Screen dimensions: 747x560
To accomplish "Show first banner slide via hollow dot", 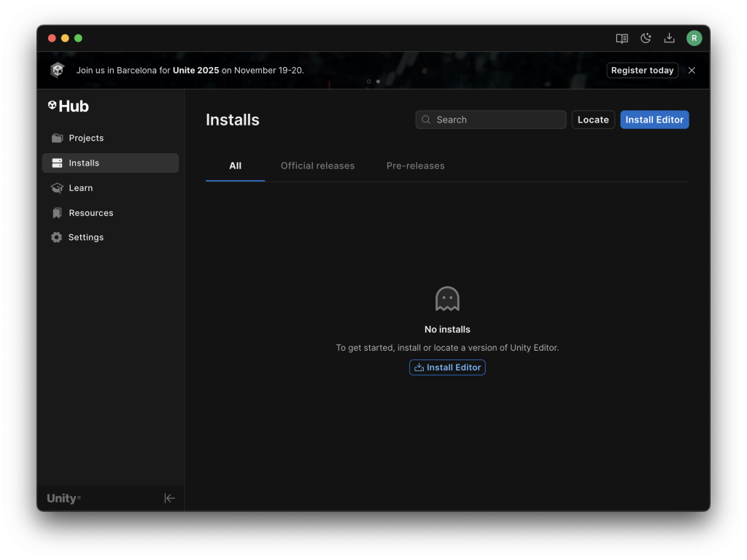I will pos(368,82).
